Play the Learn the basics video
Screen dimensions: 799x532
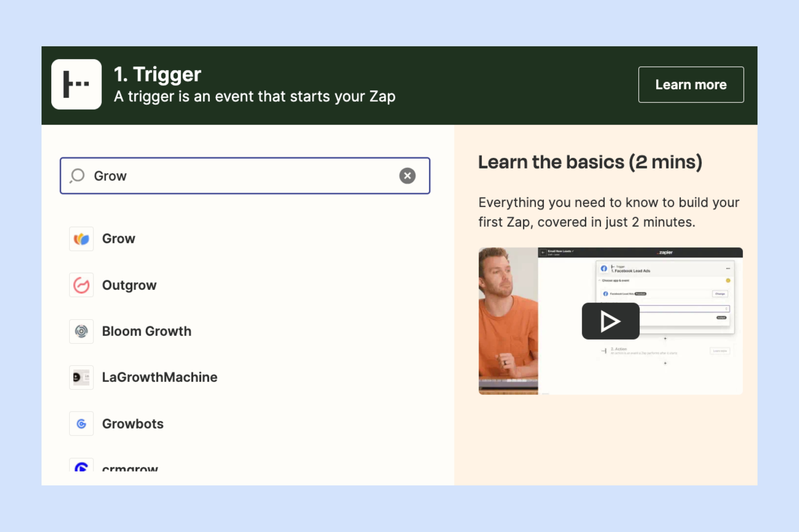coord(610,321)
